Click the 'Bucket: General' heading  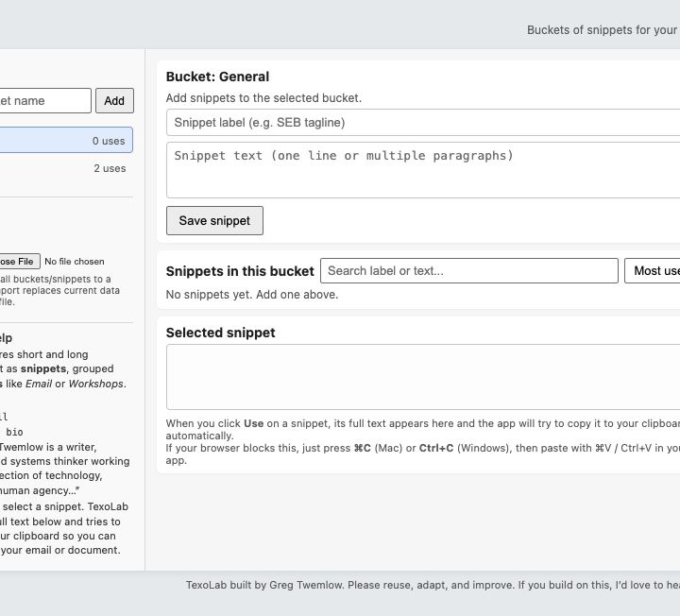click(218, 77)
